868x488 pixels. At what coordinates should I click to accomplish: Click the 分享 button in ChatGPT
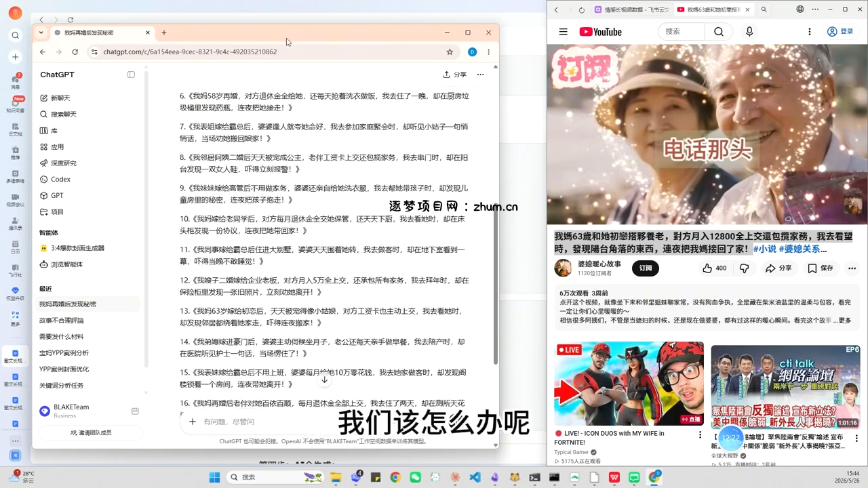pos(455,75)
